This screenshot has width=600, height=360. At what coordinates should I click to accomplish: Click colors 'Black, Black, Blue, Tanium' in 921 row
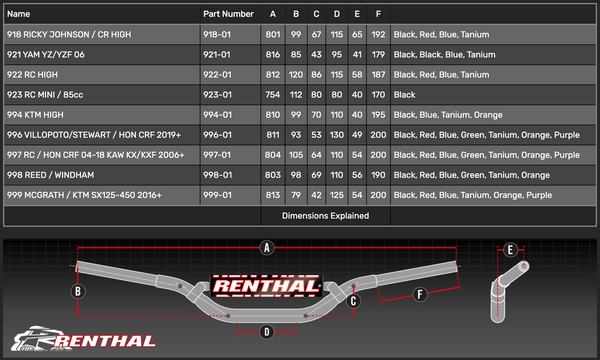pyautogui.click(x=444, y=55)
